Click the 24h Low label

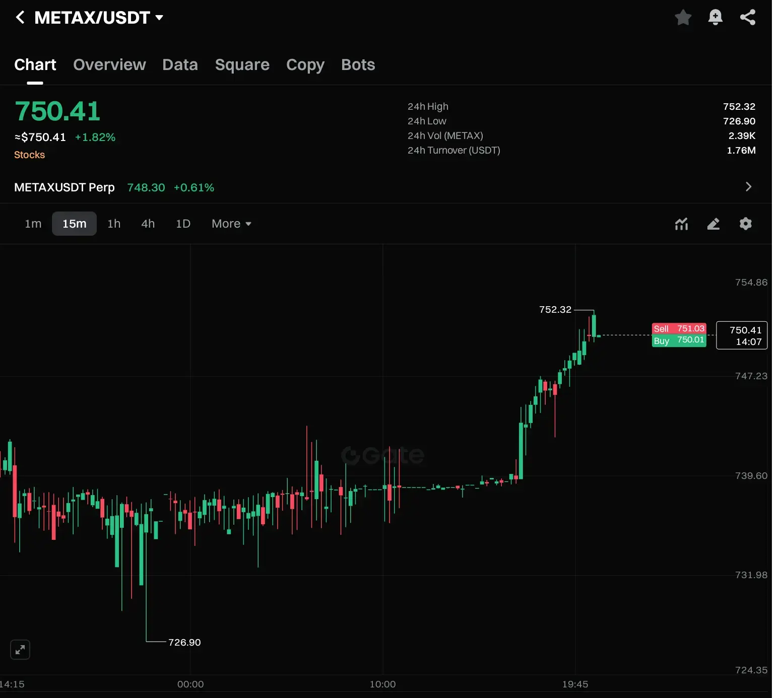tap(427, 121)
